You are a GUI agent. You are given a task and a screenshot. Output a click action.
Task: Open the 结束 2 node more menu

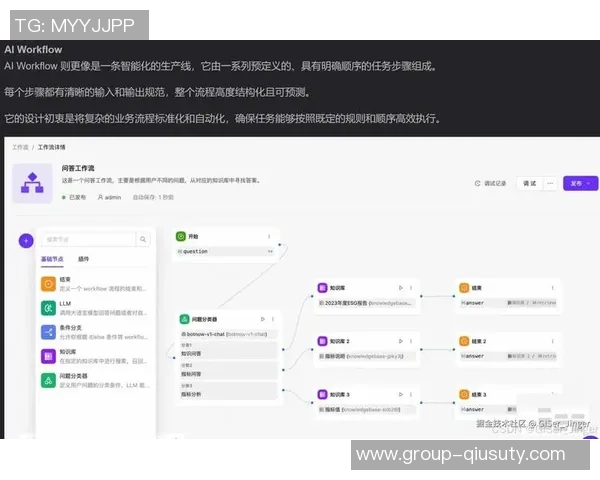coord(553,341)
